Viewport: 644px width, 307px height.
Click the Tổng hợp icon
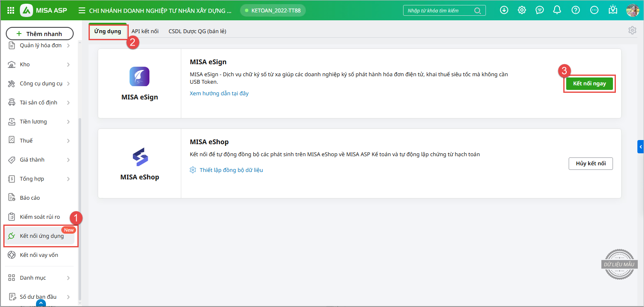tap(12, 179)
